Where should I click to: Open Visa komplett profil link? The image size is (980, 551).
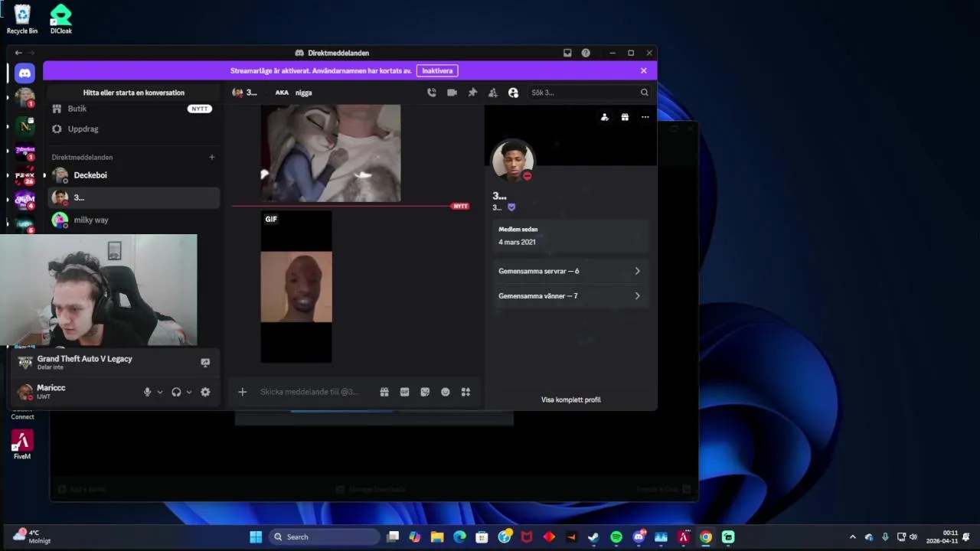[x=570, y=399]
